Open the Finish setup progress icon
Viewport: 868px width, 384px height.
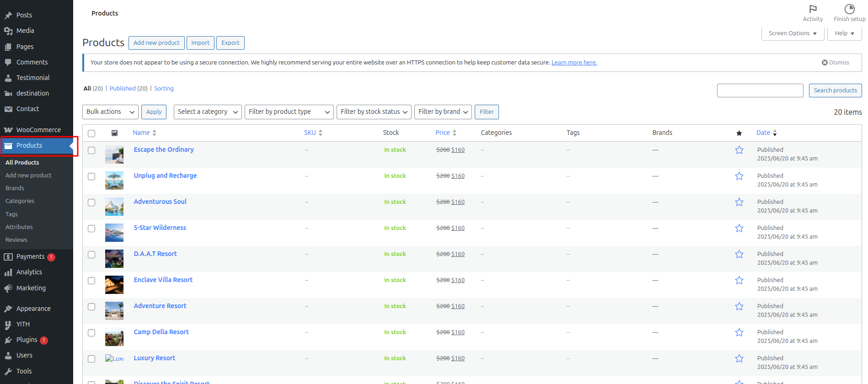pos(849,9)
